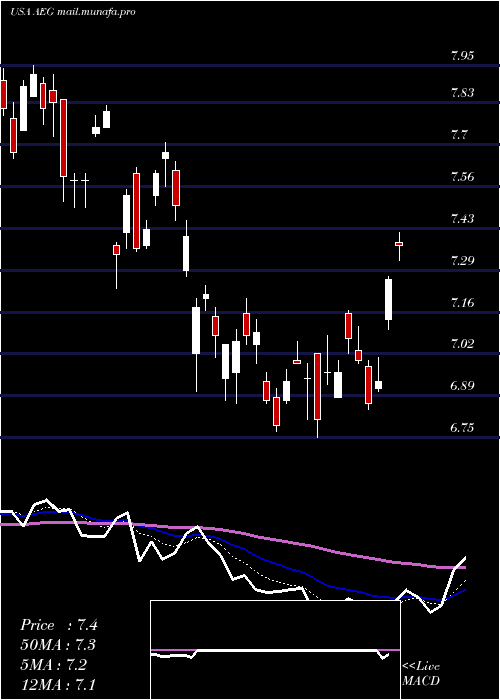
Task: Click the 6.89 price axis label
Action: tap(462, 386)
